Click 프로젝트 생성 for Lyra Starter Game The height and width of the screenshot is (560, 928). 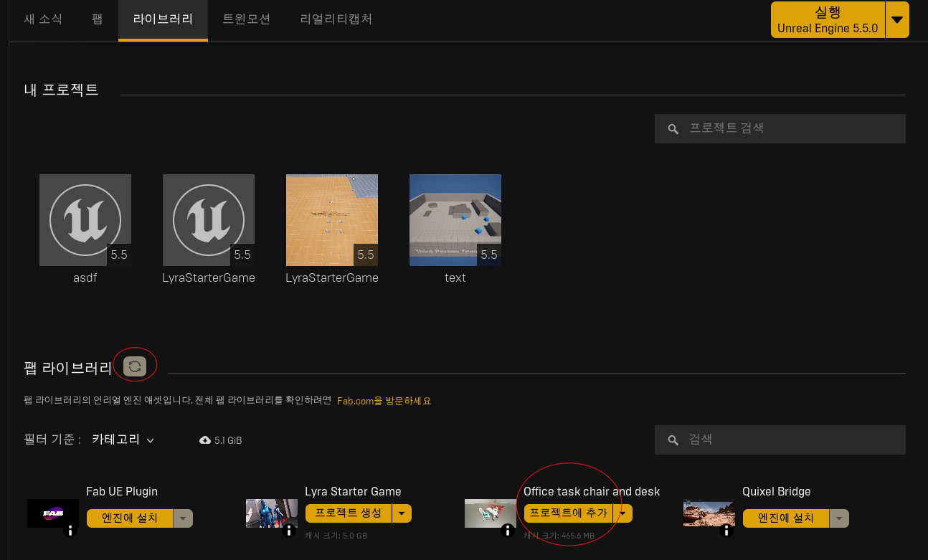[349, 513]
